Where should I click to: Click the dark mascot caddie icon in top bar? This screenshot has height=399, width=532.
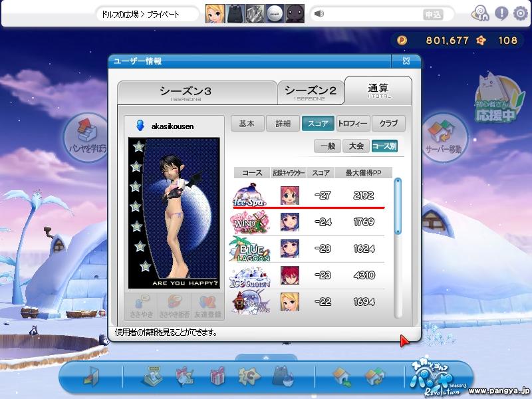295,14
